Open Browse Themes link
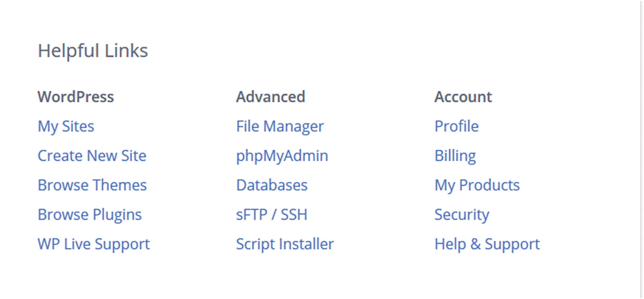The image size is (644, 299). (x=92, y=185)
